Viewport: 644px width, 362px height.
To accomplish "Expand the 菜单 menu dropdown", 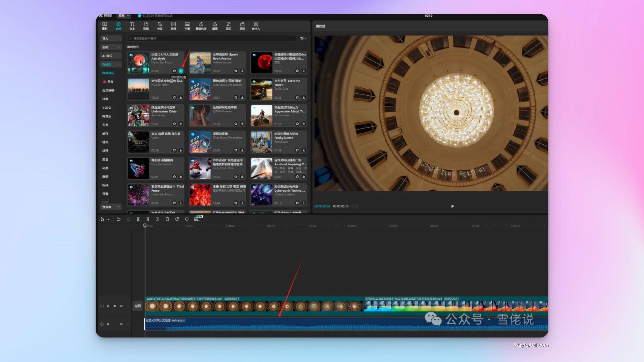I will (x=124, y=16).
